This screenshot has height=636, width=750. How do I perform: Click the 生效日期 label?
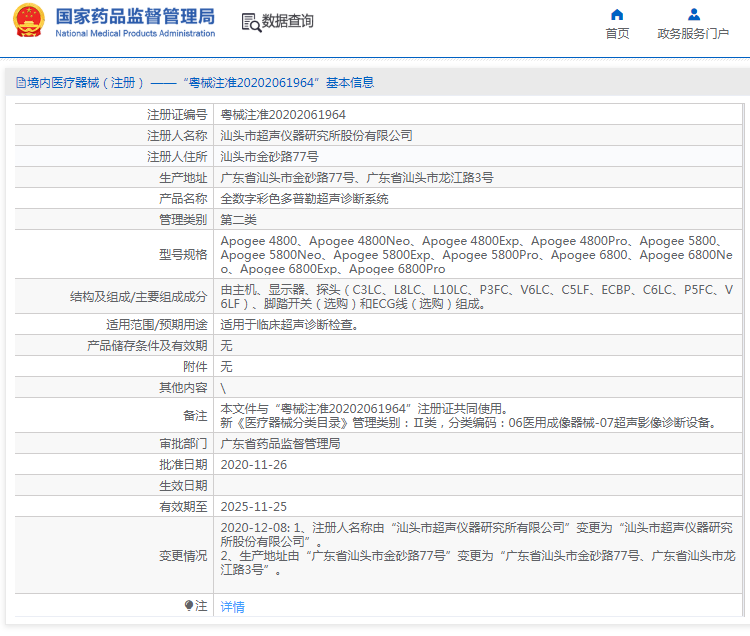(183, 486)
